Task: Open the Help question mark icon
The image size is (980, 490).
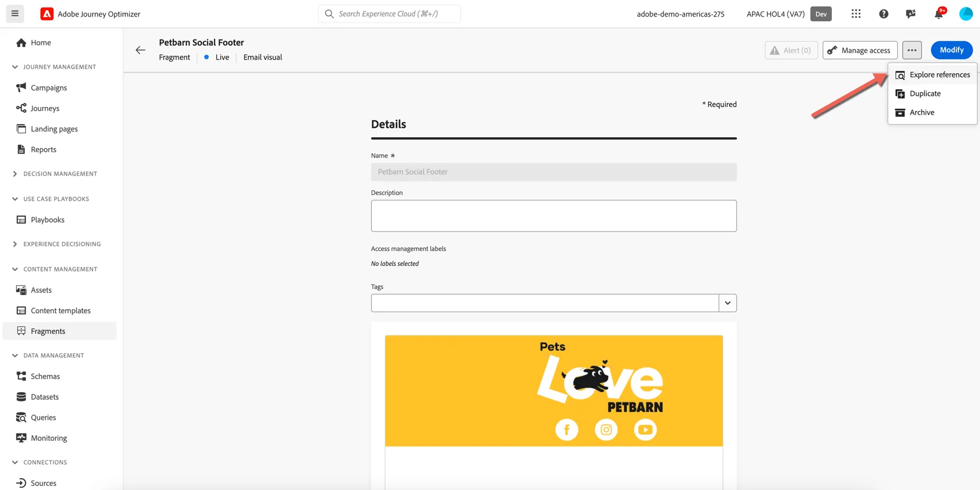Action: 883,14
